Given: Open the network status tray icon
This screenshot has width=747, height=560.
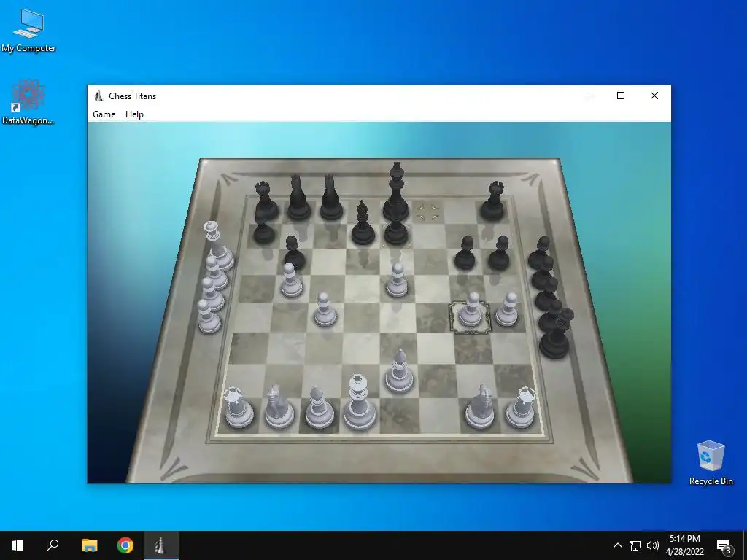Looking at the screenshot, I should click(x=635, y=545).
